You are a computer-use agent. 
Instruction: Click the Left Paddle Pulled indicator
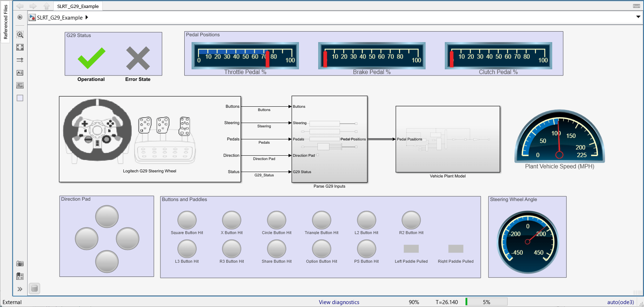(411, 249)
